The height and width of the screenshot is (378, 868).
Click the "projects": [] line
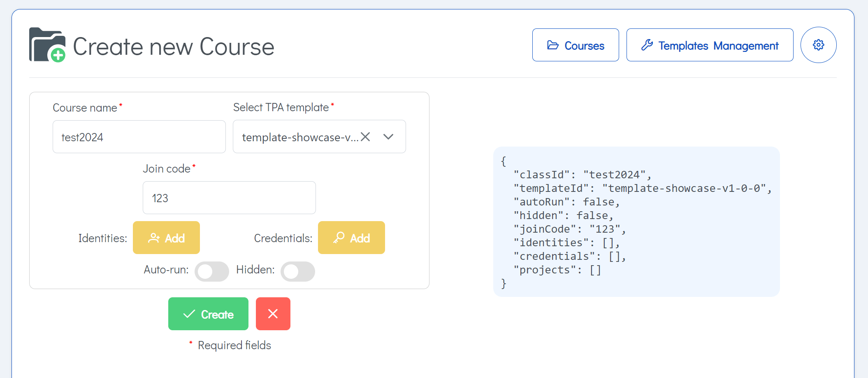(557, 270)
